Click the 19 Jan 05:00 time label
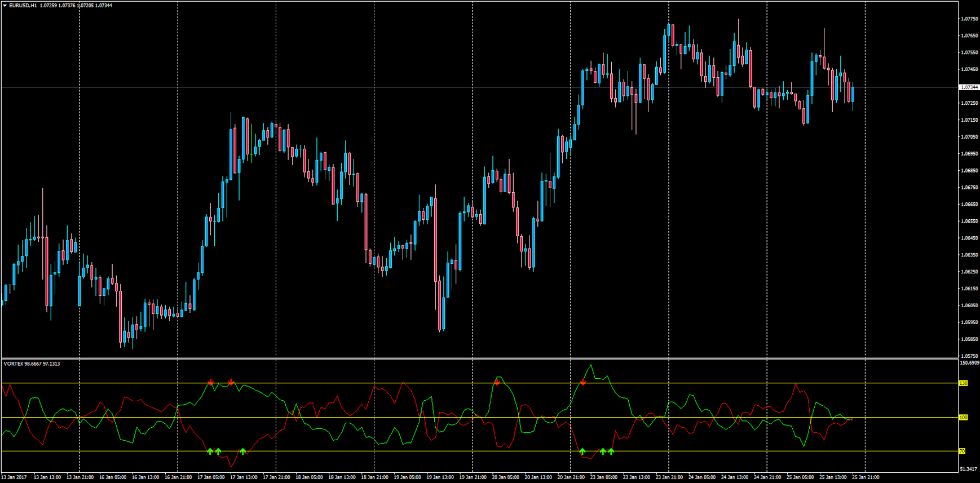Image resolution: width=980 pixels, height=483 pixels. [407, 477]
